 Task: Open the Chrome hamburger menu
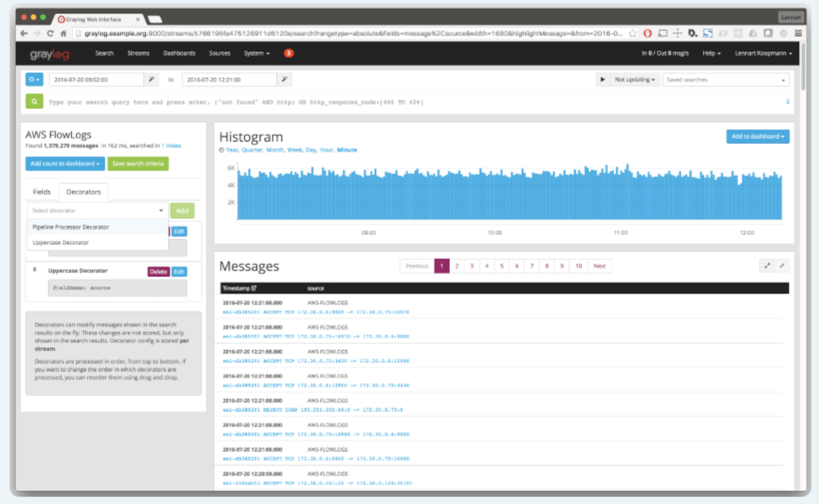[798, 33]
